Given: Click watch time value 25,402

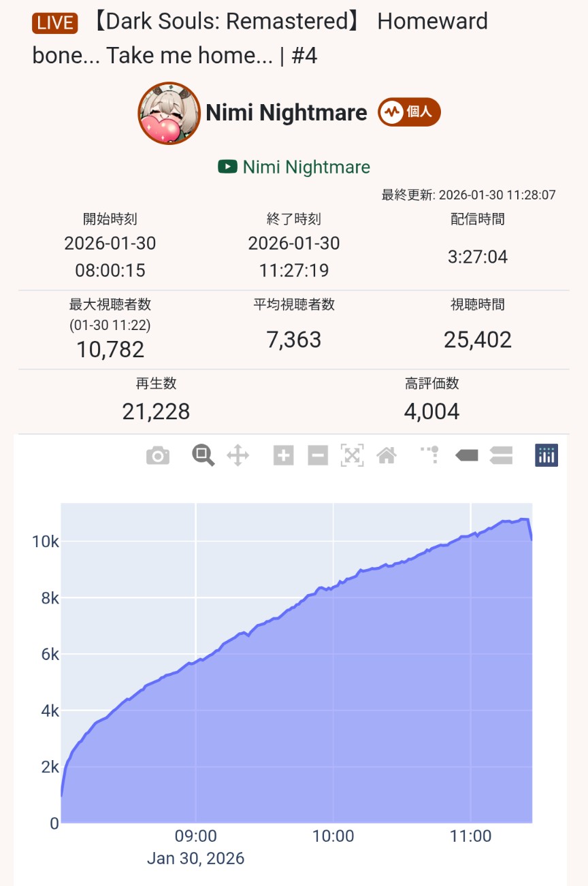Looking at the screenshot, I should [478, 340].
